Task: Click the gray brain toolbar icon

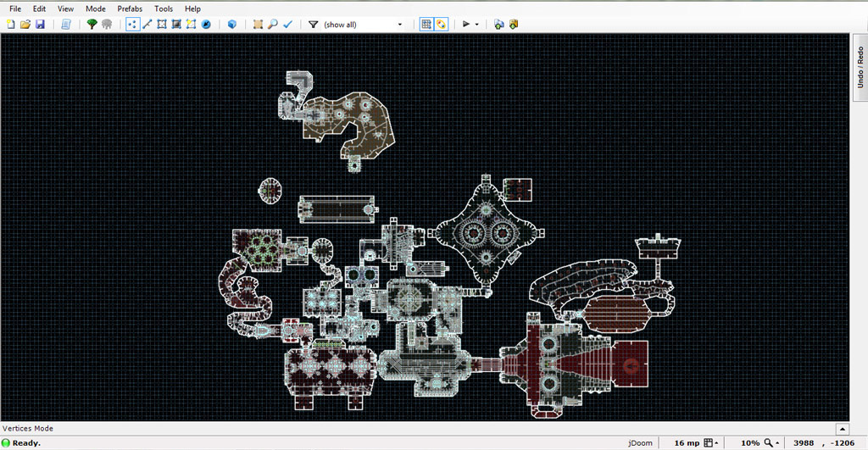Action: click(x=107, y=25)
